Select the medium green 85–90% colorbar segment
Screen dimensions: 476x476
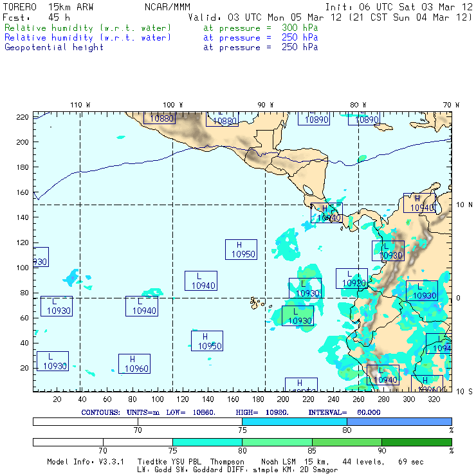click(347, 442)
